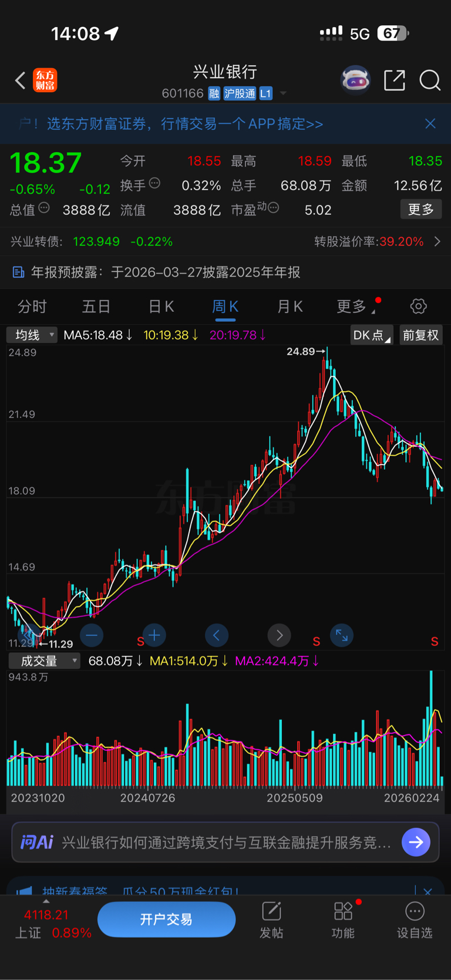Open 兴业转债 convertible bond row chevron
This screenshot has height=980, width=451.
click(437, 241)
